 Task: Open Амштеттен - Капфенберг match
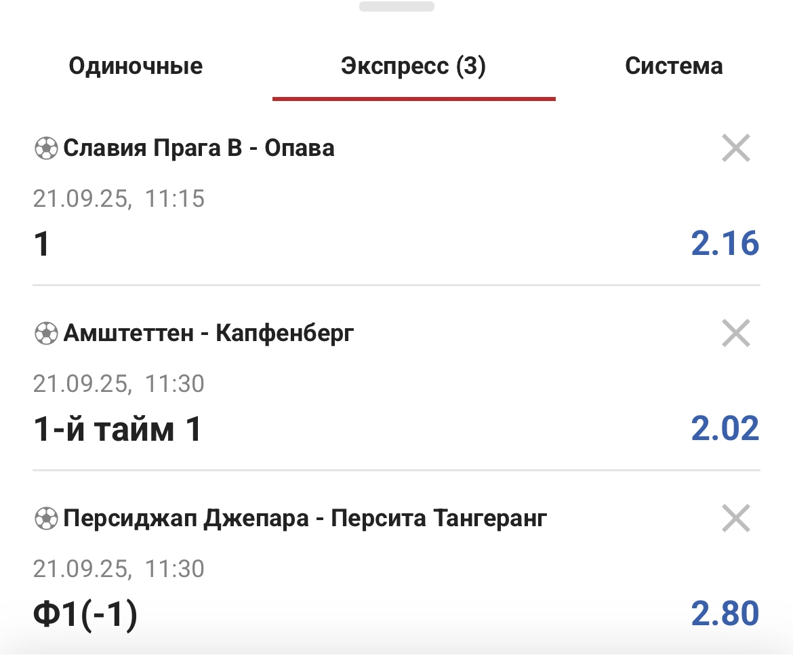[x=209, y=333]
